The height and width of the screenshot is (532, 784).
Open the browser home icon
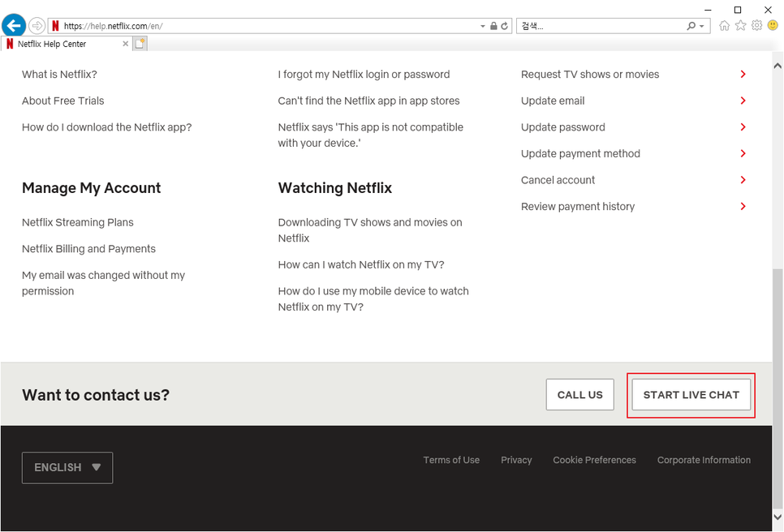(x=724, y=25)
